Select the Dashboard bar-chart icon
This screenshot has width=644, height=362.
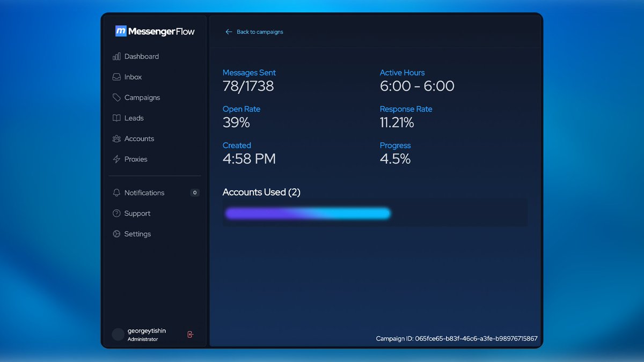click(x=116, y=56)
